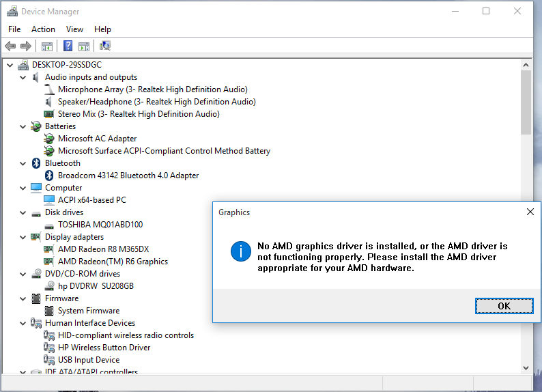Screen dimensions: 542x392
Task: Click the info icon in Graphics dialog
Action: click(240, 251)
